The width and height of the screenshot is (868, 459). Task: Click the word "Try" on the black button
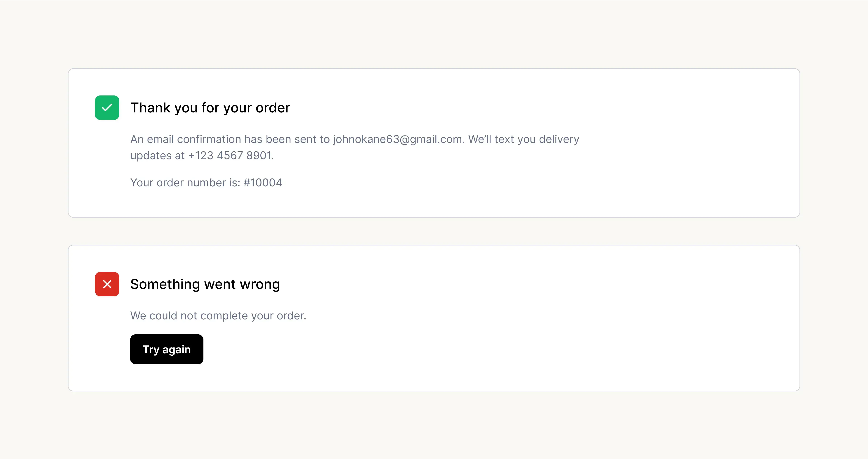150,349
